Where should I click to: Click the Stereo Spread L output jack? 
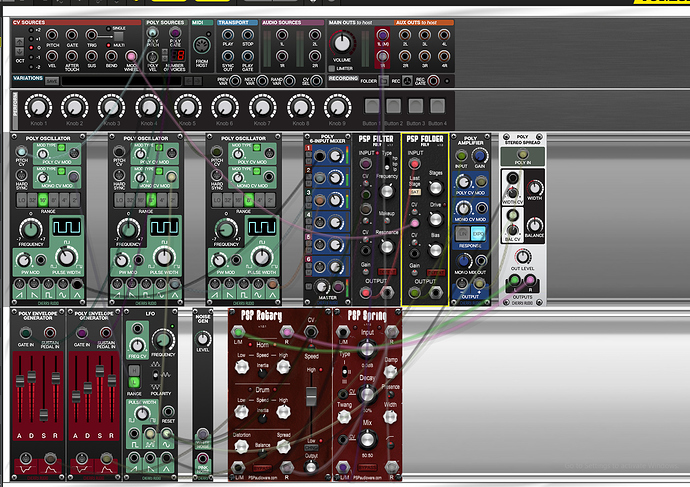[x=514, y=280]
